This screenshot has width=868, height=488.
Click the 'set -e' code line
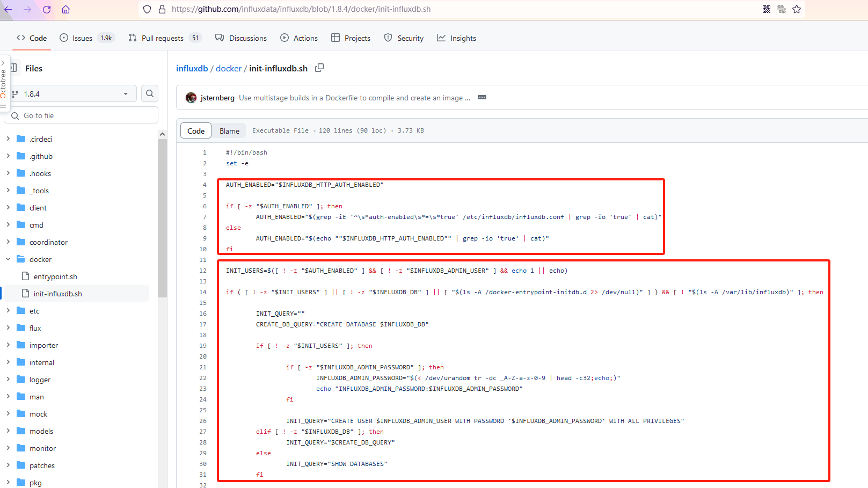pos(237,163)
